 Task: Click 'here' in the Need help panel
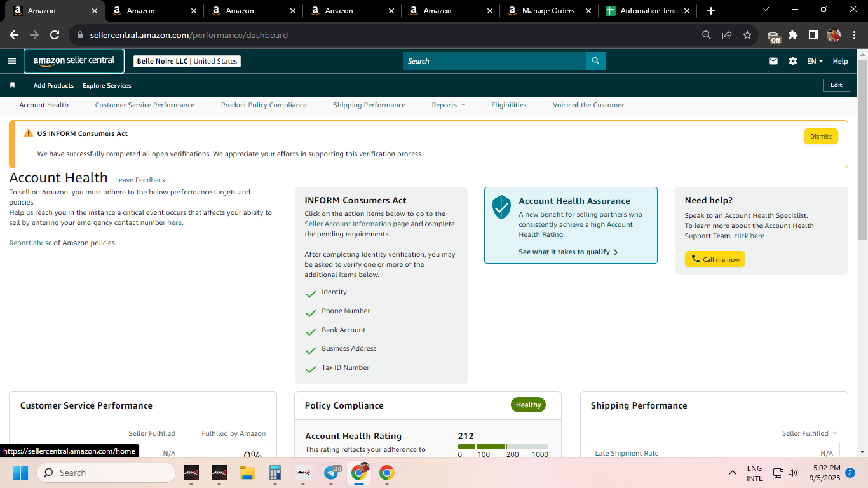pyautogui.click(x=757, y=236)
